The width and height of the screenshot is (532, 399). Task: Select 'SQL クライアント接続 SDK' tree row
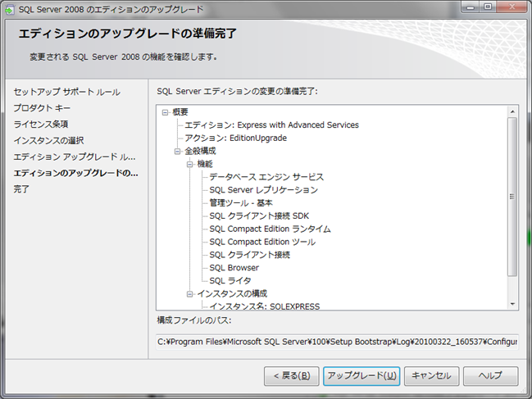[259, 216]
